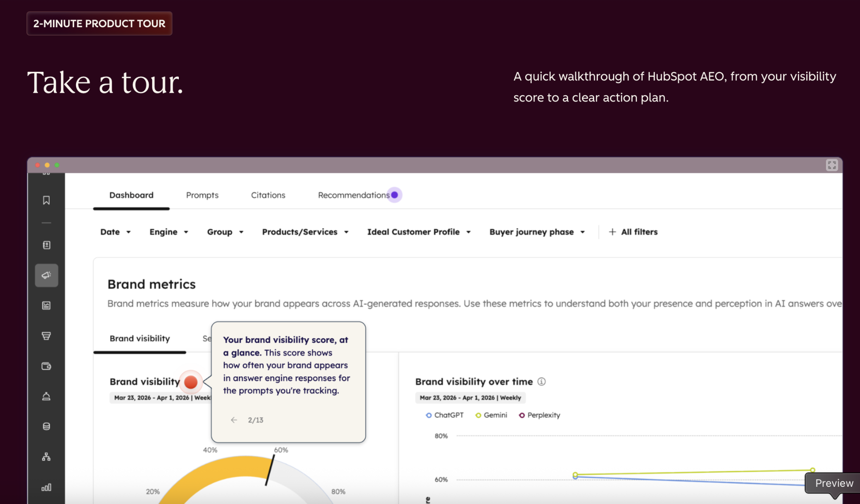Open the wallet commerce sidebar icon
This screenshot has height=504, width=860.
pos(46,366)
